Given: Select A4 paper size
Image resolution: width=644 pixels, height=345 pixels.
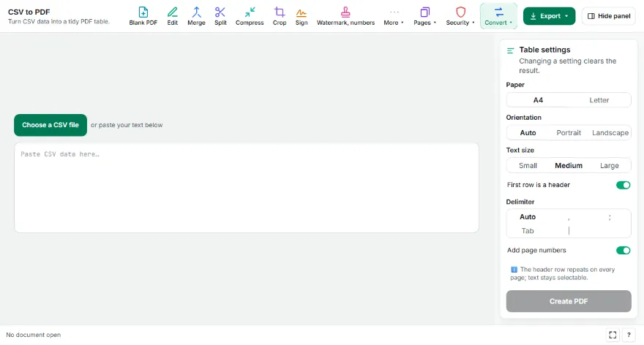Looking at the screenshot, I should (538, 100).
